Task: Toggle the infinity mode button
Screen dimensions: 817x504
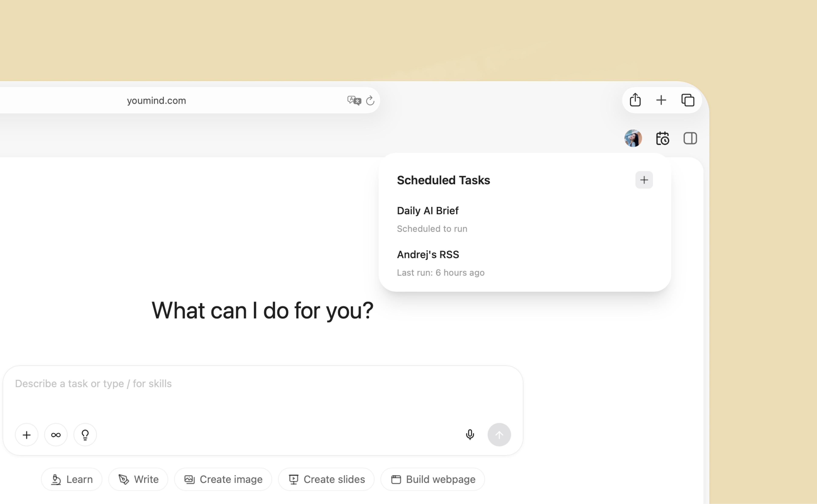Action: point(56,435)
